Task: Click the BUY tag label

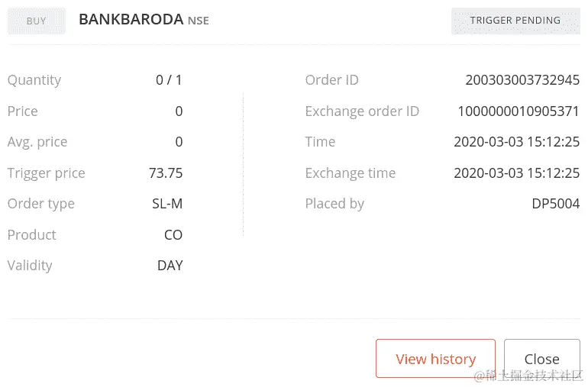Action: pyautogui.click(x=36, y=21)
